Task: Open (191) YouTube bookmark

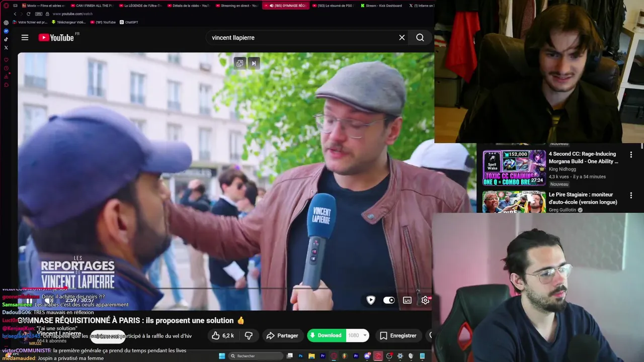Action: pyautogui.click(x=103, y=22)
